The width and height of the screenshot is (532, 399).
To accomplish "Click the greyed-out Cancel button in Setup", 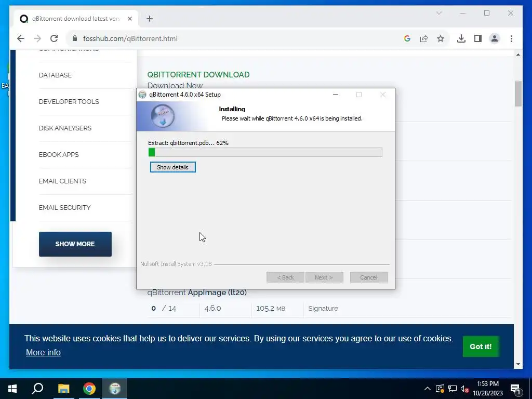I will coord(369,277).
